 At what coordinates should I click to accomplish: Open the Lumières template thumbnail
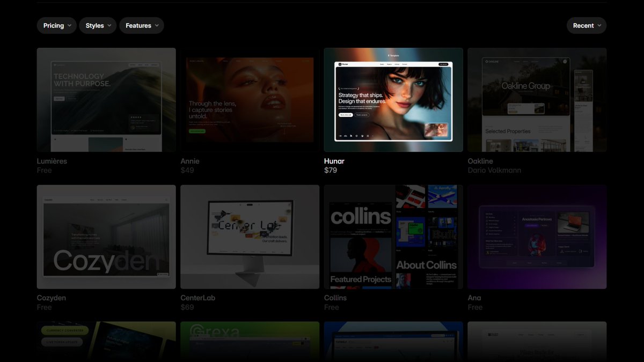(106, 100)
